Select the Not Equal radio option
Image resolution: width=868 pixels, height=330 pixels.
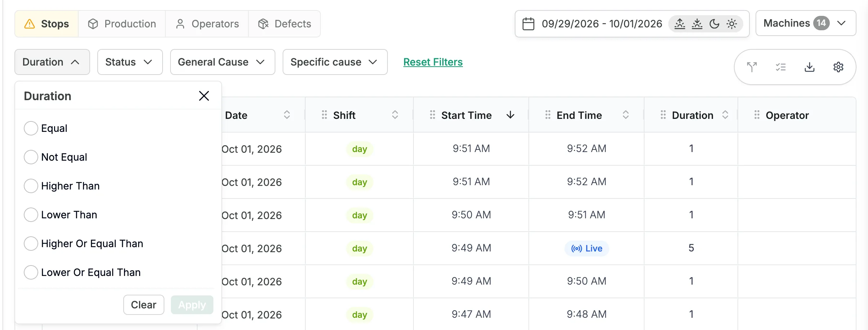coord(31,157)
